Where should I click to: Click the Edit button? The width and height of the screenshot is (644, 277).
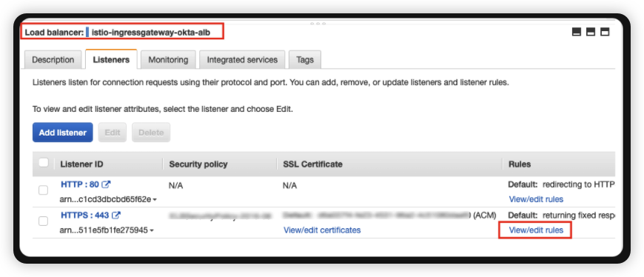click(112, 133)
